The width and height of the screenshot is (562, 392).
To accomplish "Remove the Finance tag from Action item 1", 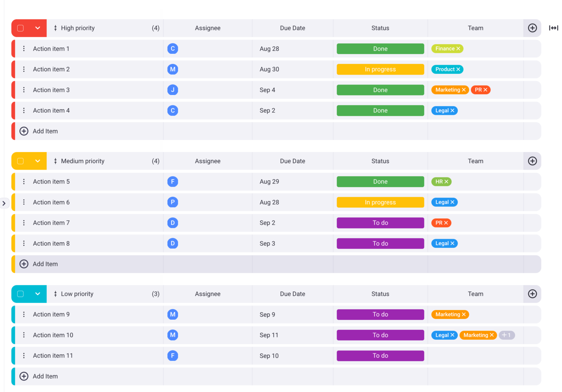I will 458,49.
